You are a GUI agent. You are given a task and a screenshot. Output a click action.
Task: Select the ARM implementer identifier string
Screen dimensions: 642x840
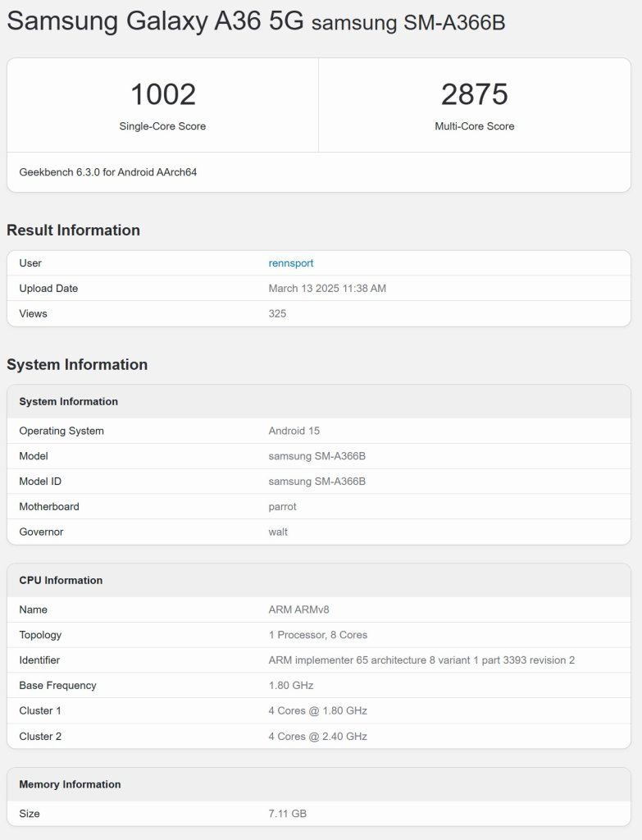click(421, 660)
